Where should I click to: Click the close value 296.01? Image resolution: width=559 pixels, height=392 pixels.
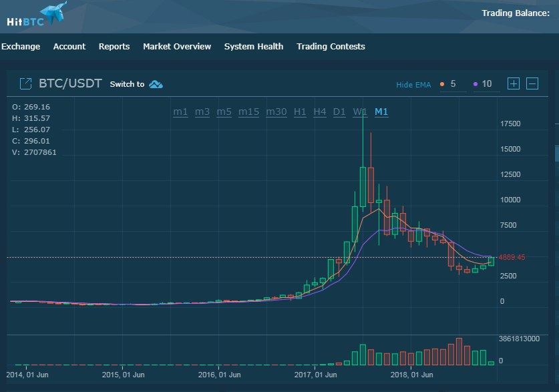37,141
